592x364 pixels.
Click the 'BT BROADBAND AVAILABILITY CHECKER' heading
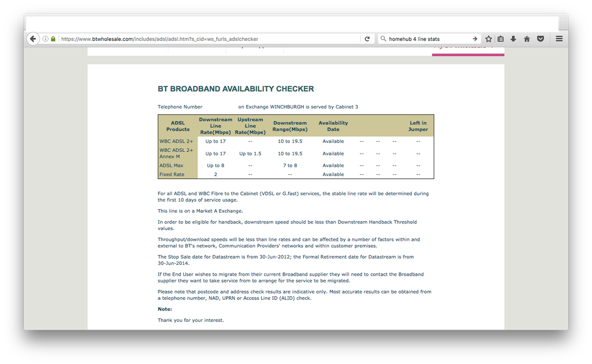[x=235, y=89]
